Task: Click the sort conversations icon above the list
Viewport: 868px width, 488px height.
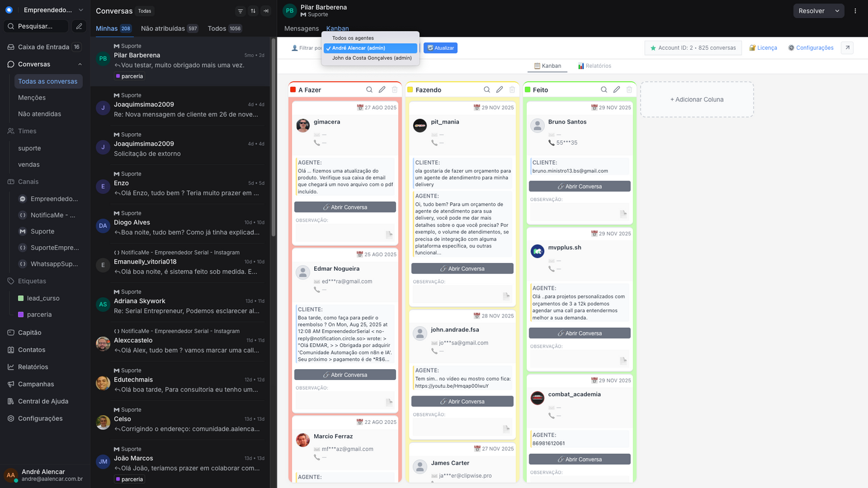Action: tap(252, 11)
